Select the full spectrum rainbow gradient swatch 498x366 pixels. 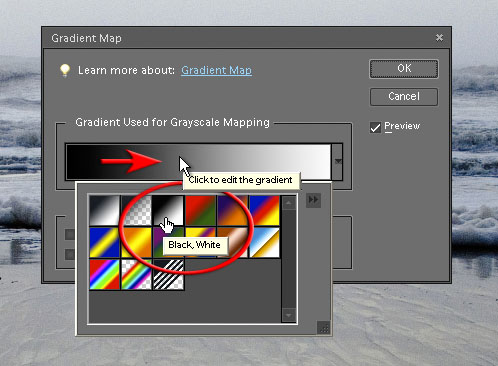[x=104, y=274]
